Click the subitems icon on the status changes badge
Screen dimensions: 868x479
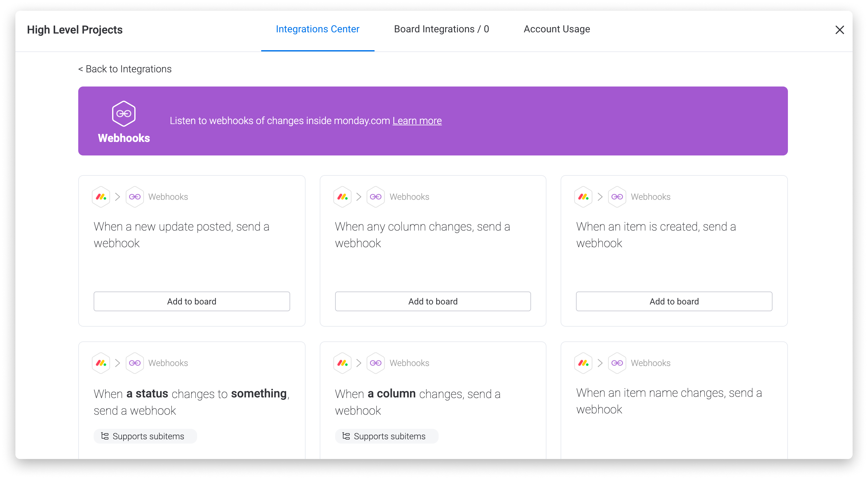[x=105, y=436]
